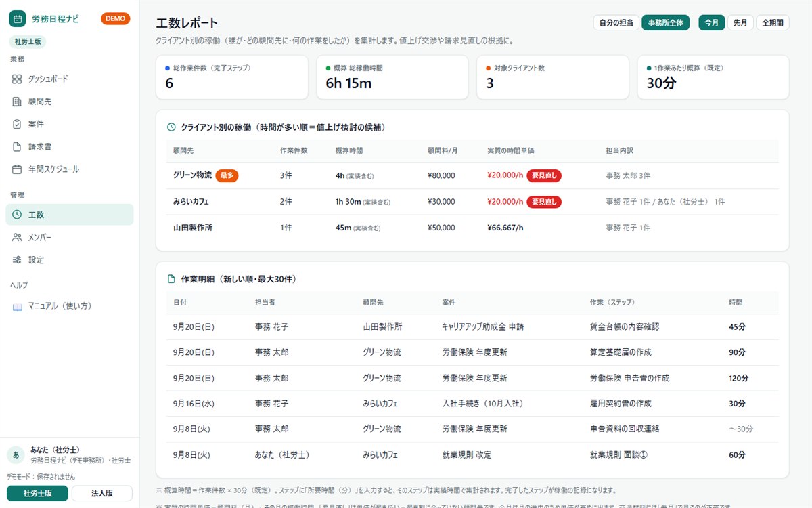Open 年間スケジュール in the sidebar
The width and height of the screenshot is (812, 508).
click(70, 169)
